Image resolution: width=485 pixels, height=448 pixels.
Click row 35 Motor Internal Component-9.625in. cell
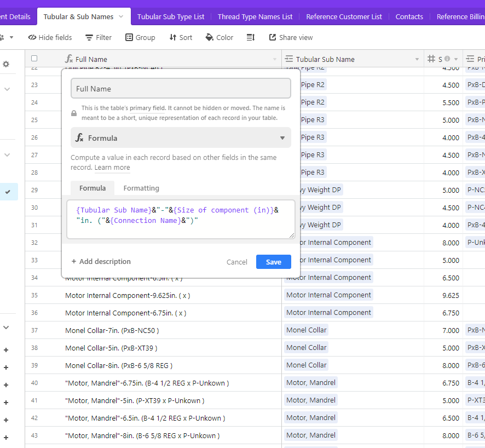tap(153, 295)
